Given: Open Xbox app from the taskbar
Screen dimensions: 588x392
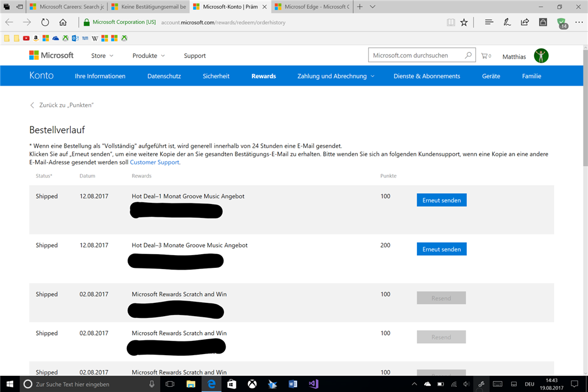Looking at the screenshot, I should click(252, 384).
